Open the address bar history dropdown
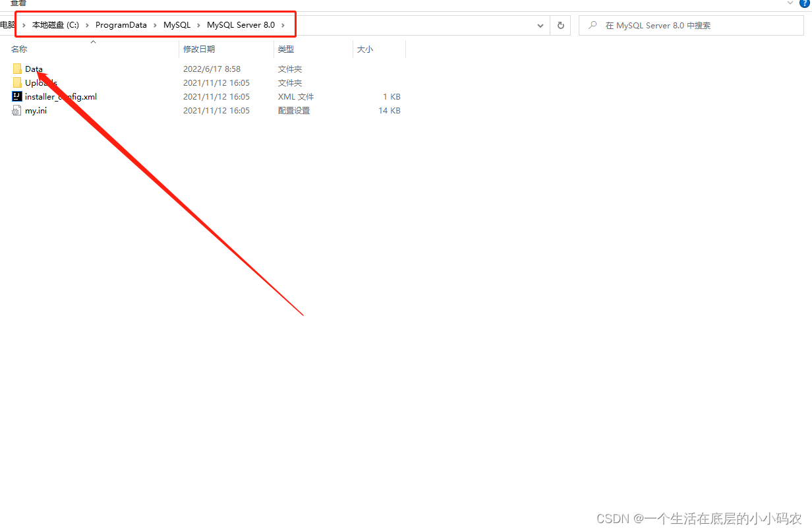This screenshot has height=531, width=812. [x=540, y=25]
